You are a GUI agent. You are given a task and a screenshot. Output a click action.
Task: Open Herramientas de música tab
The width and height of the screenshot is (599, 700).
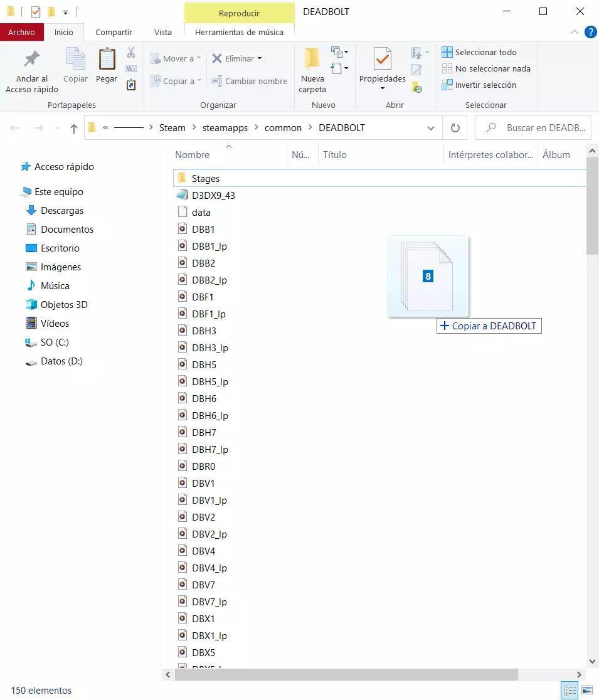click(239, 32)
